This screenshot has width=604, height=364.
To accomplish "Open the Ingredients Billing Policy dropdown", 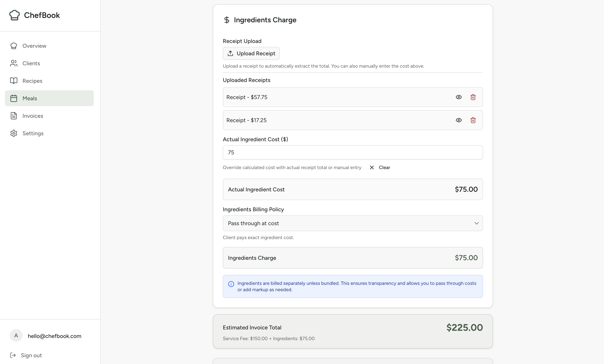I will tap(353, 223).
